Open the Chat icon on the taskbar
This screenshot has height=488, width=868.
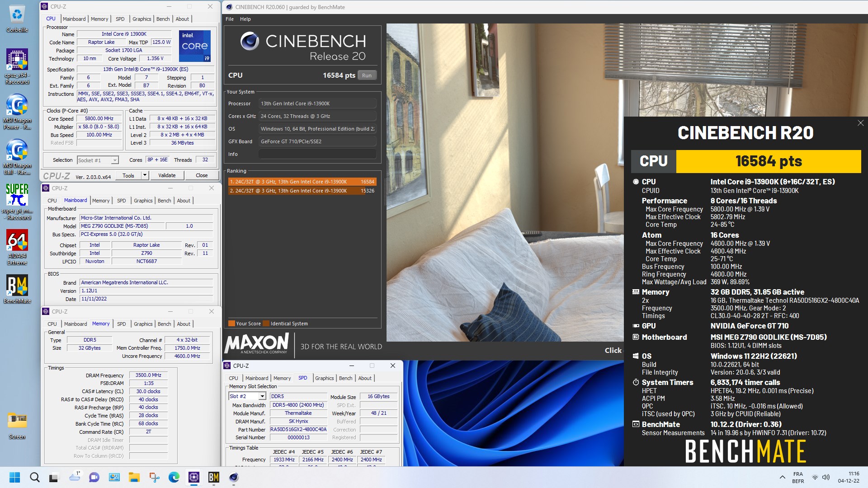click(x=94, y=477)
